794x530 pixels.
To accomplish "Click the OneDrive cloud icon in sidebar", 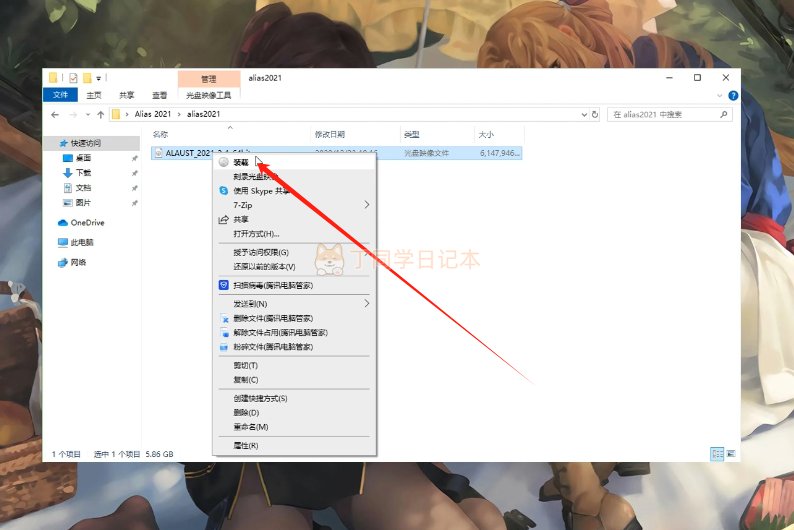I will (63, 223).
